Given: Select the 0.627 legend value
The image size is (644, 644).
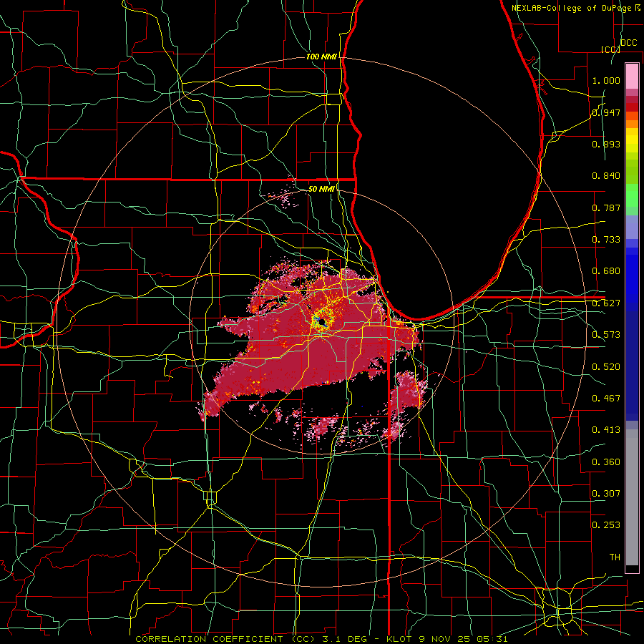Looking at the screenshot, I should coord(606,303).
